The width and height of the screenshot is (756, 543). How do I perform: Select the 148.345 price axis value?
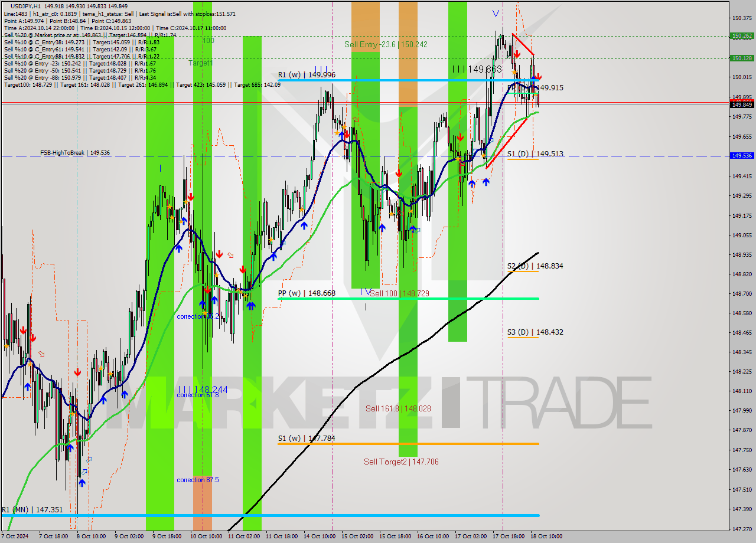click(x=742, y=352)
